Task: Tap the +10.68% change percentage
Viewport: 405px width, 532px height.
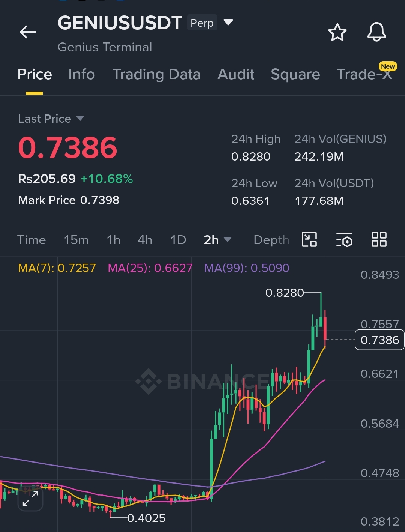Action: 106,179
